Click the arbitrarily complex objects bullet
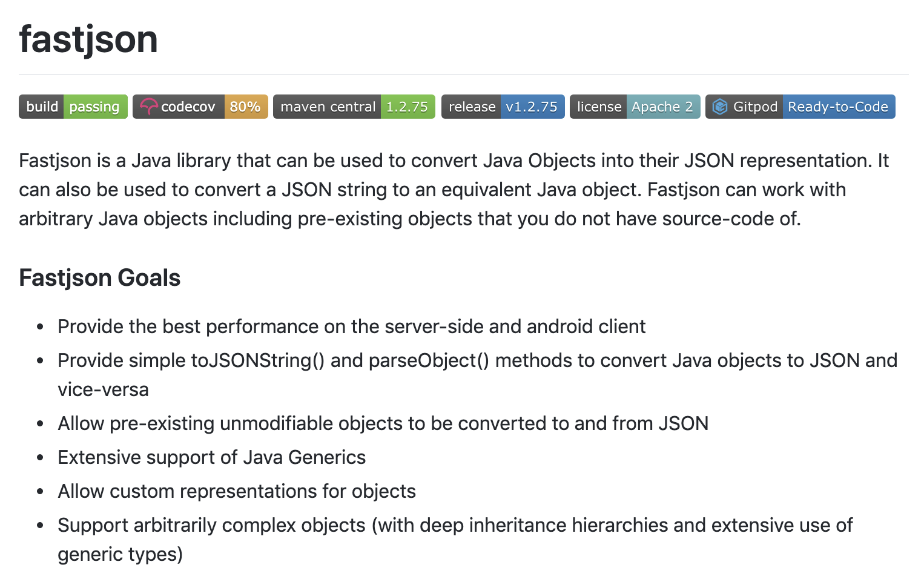 coord(455,525)
